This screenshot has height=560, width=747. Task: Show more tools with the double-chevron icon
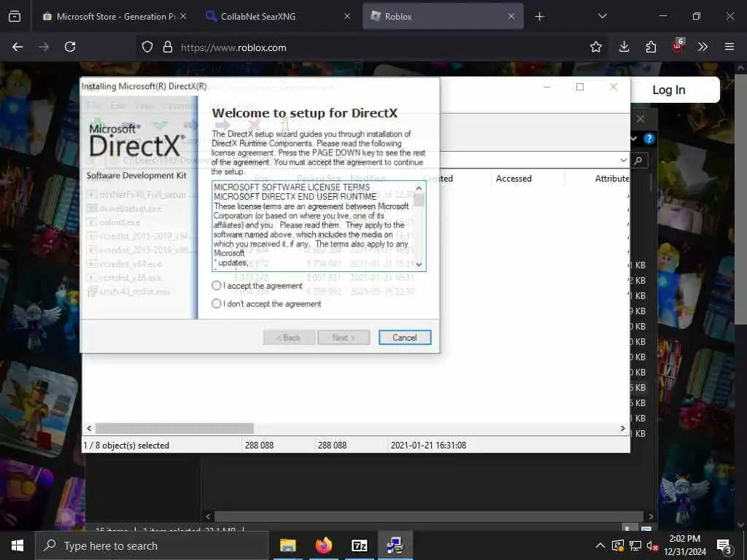(703, 47)
